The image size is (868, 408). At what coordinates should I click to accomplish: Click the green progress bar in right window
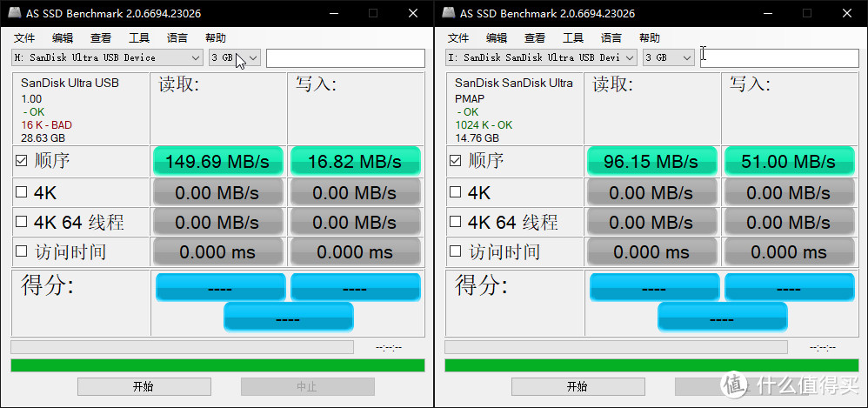tap(651, 365)
